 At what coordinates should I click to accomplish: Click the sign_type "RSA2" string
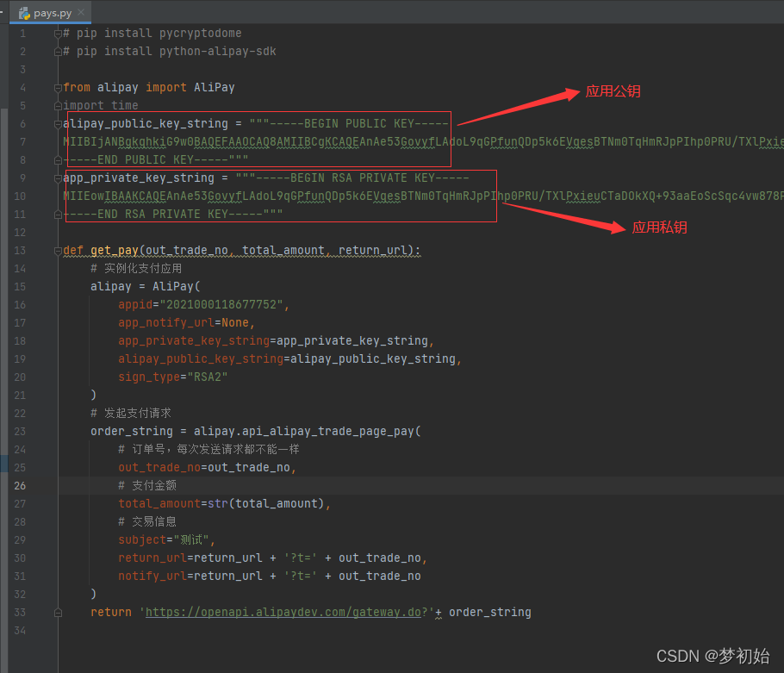208,377
